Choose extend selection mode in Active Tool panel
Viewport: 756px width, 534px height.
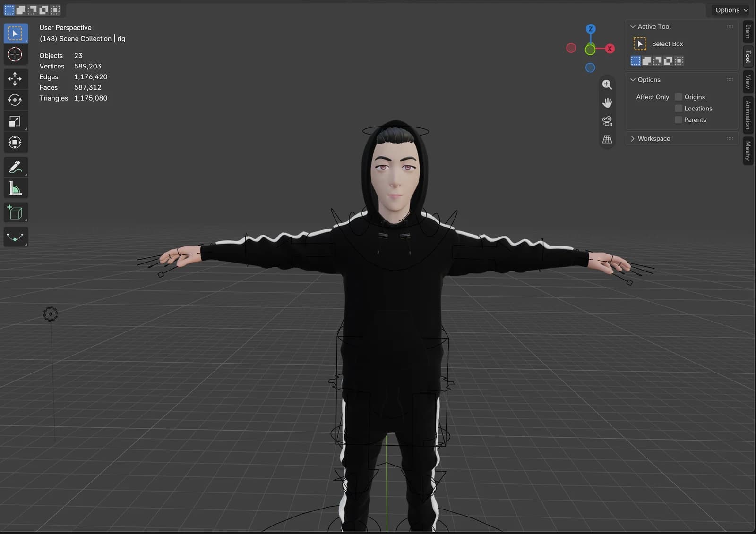point(646,60)
